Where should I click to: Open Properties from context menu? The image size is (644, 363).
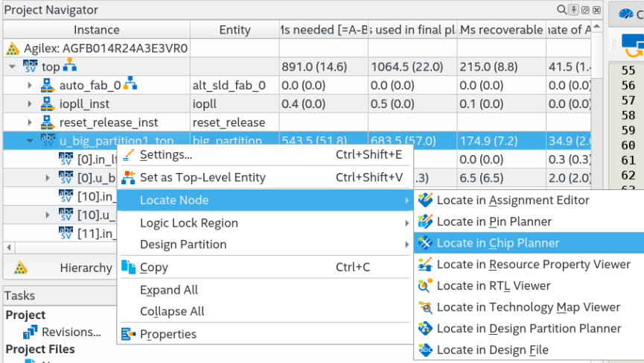(x=265, y=334)
